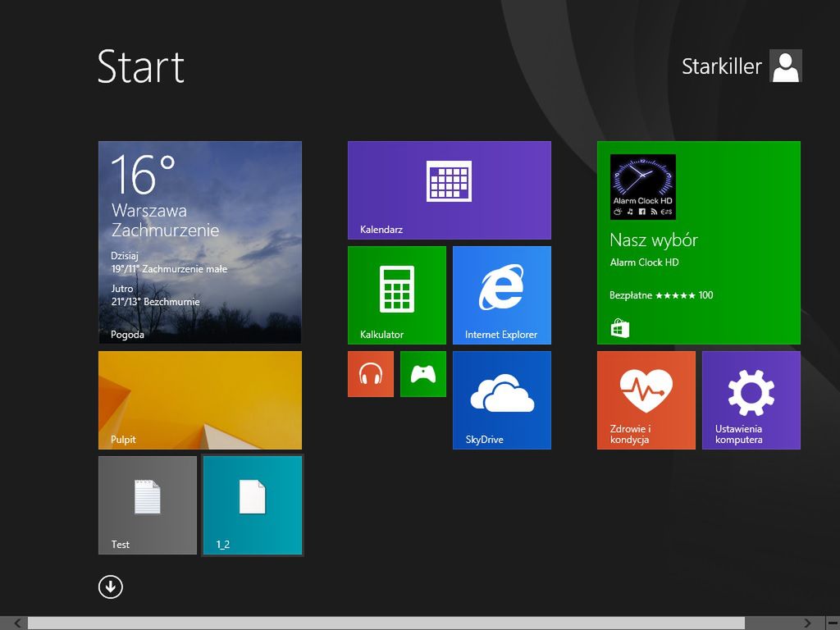Open the Pulpit desktop tile
This screenshot has width=840, height=630.
(200, 400)
